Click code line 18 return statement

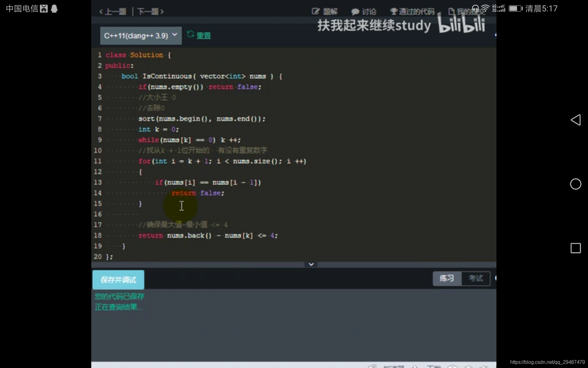[208, 236]
